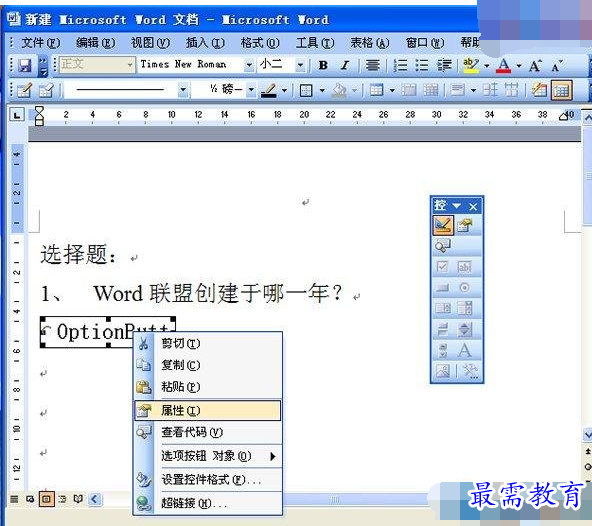Click the Shrink Font icon
The height and width of the screenshot is (526, 592).
pos(557,66)
